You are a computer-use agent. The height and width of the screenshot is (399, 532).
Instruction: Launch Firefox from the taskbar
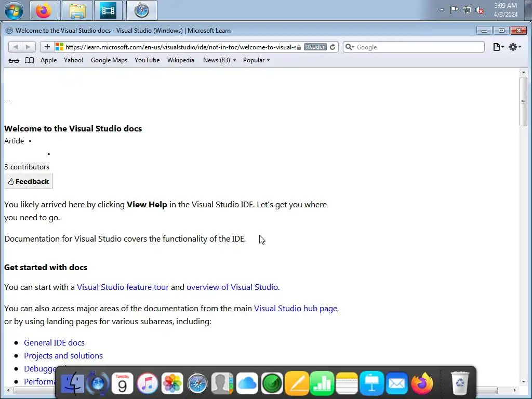click(x=44, y=10)
